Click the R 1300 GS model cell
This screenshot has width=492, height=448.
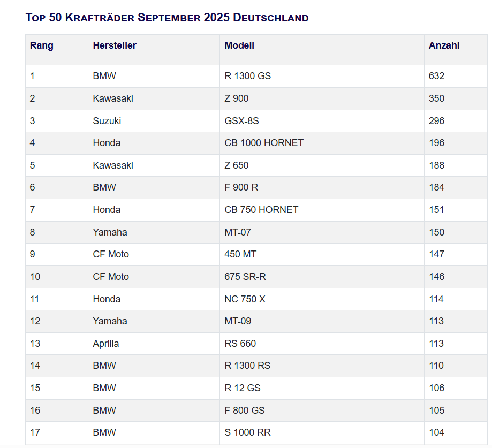click(247, 76)
